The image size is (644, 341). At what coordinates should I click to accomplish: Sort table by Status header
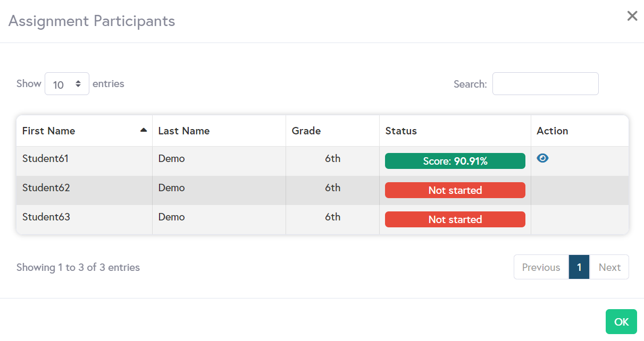(401, 131)
